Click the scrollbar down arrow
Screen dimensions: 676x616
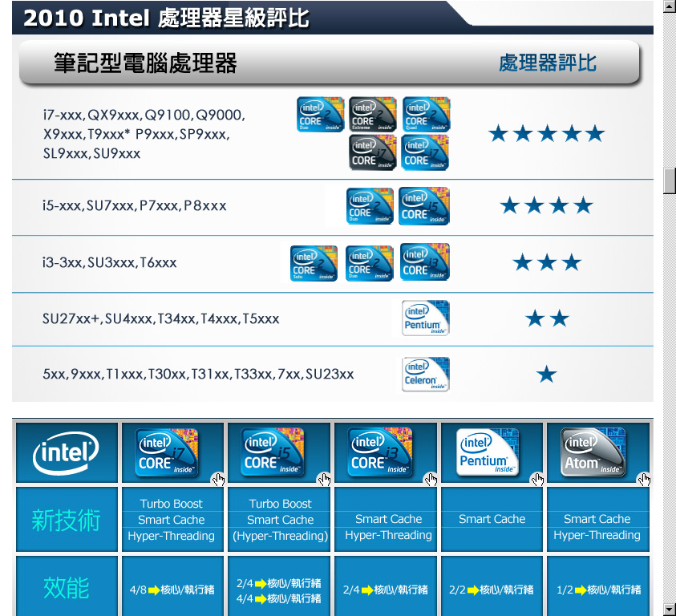pyautogui.click(x=670, y=610)
